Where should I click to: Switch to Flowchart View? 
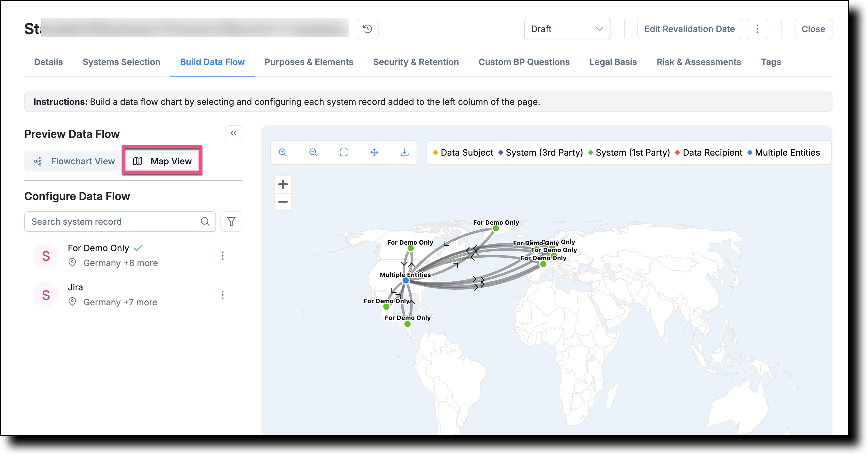[x=74, y=161]
